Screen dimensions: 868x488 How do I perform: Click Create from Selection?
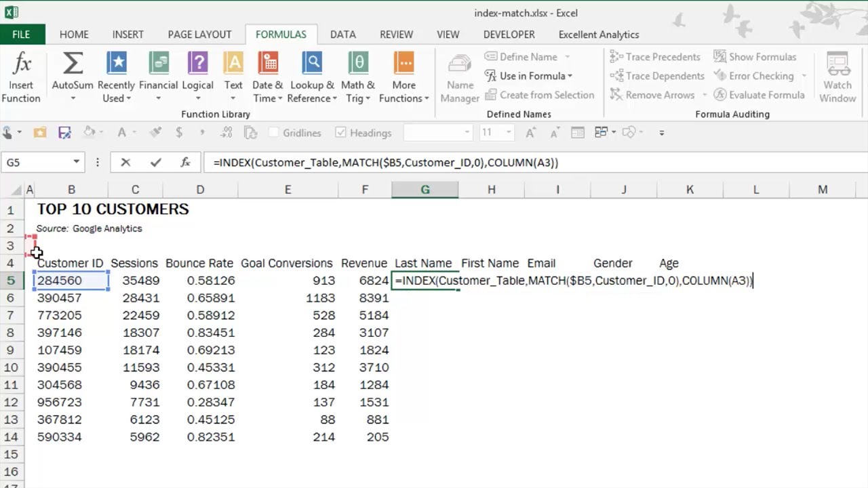click(539, 95)
